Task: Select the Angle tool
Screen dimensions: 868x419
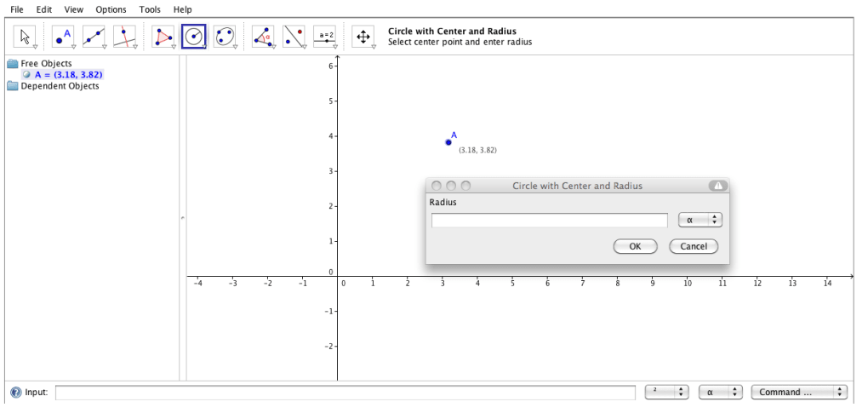Action: click(x=263, y=37)
